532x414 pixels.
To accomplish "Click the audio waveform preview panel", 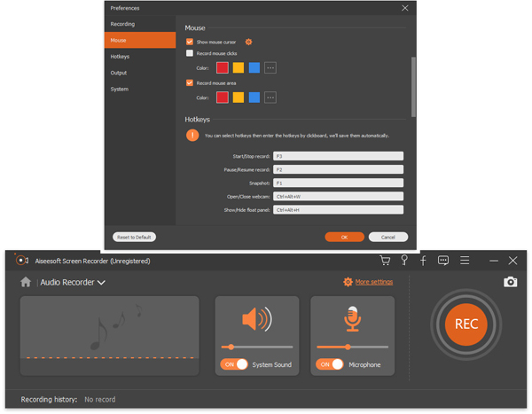I will tap(110, 336).
